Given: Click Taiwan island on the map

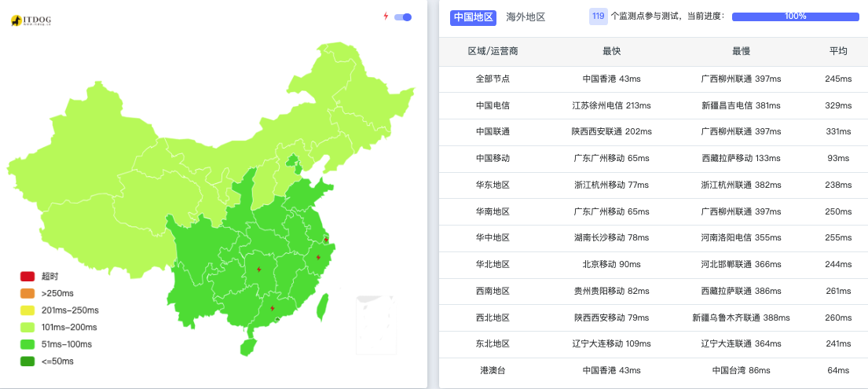Looking at the screenshot, I should point(321,306).
